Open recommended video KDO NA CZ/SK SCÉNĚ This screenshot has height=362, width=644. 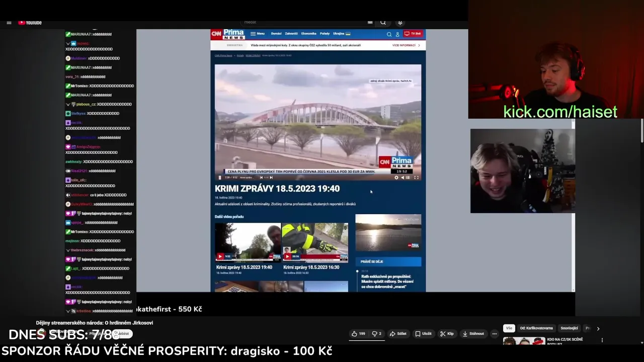524,341
